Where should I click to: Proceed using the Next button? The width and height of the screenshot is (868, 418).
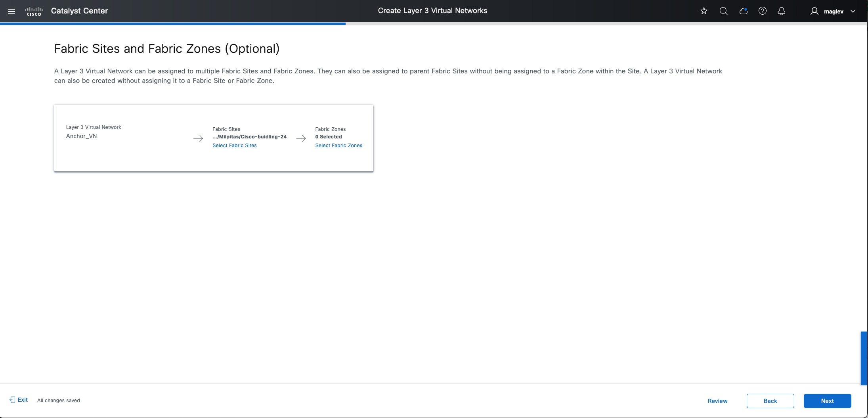tap(827, 401)
